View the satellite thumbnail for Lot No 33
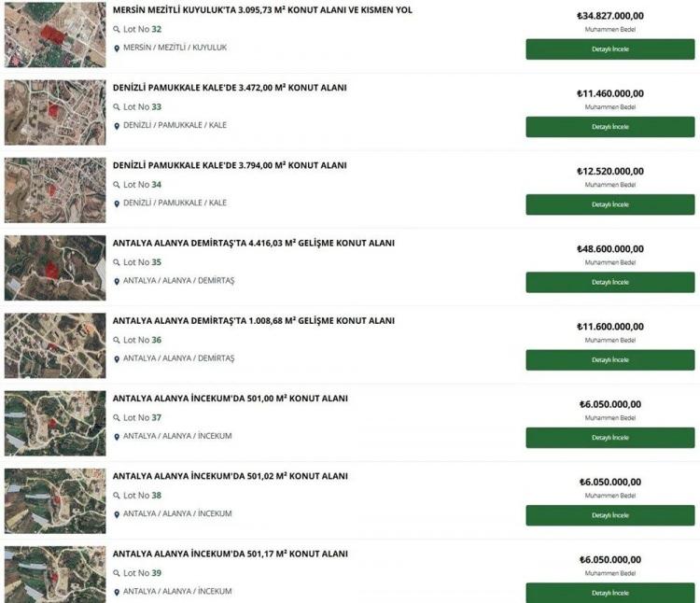The image size is (700, 603). [55, 112]
